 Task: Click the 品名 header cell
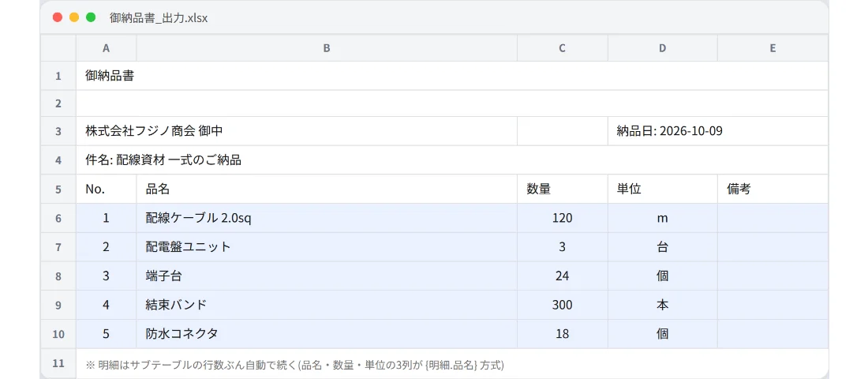(327, 189)
